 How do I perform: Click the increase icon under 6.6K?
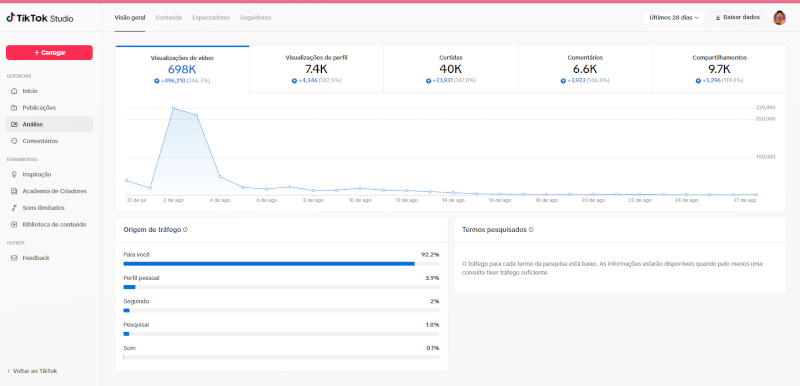tap(563, 81)
